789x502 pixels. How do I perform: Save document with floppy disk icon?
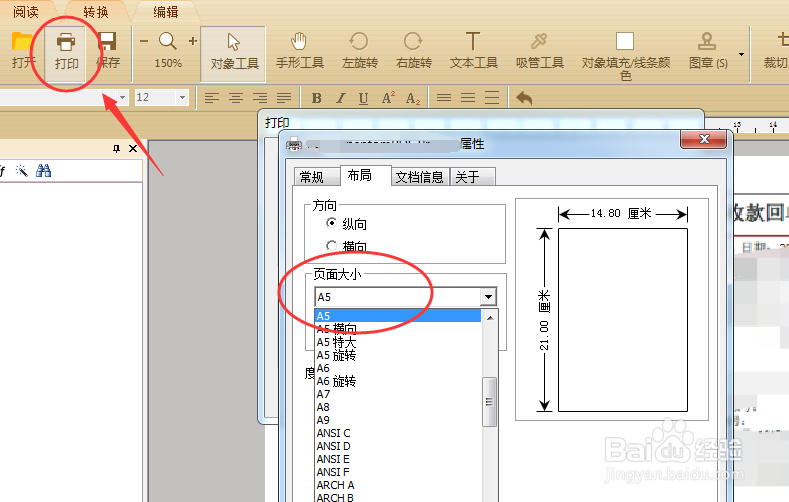coord(107,49)
